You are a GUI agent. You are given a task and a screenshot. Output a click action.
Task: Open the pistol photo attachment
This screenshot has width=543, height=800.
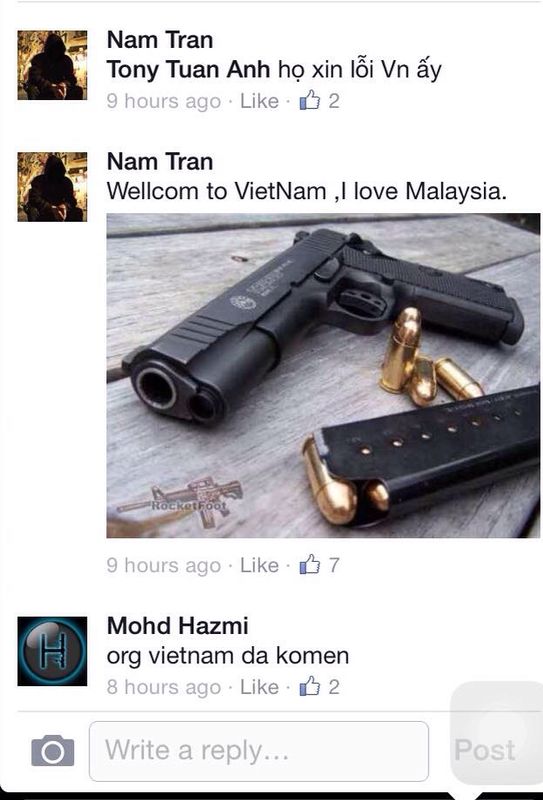pos(323,376)
